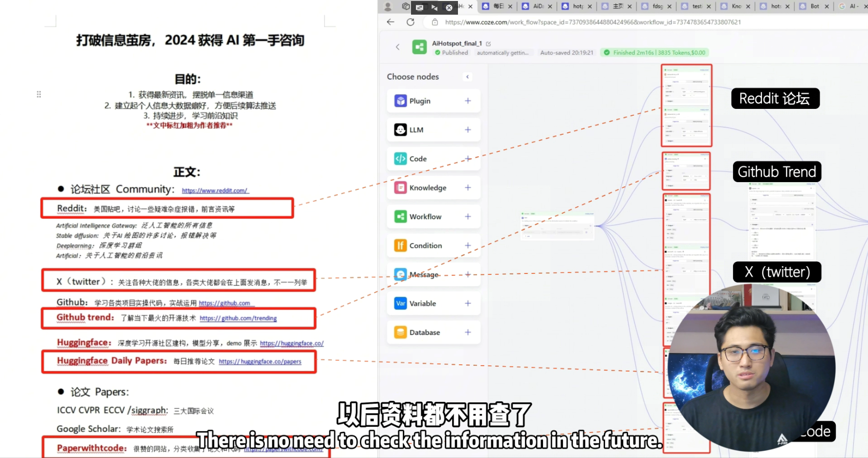Switch to the Bot browser tab
Screen dimensions: 868x458
[x=814, y=6]
